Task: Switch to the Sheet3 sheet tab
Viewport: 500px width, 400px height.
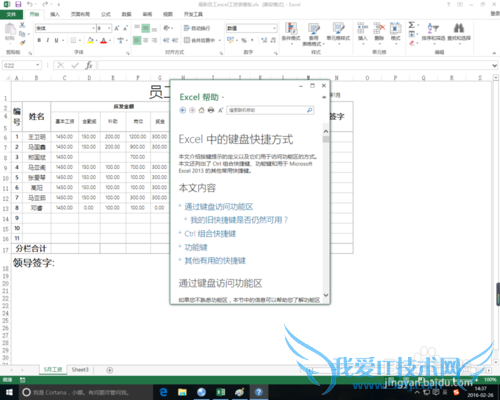Action: pos(80,370)
